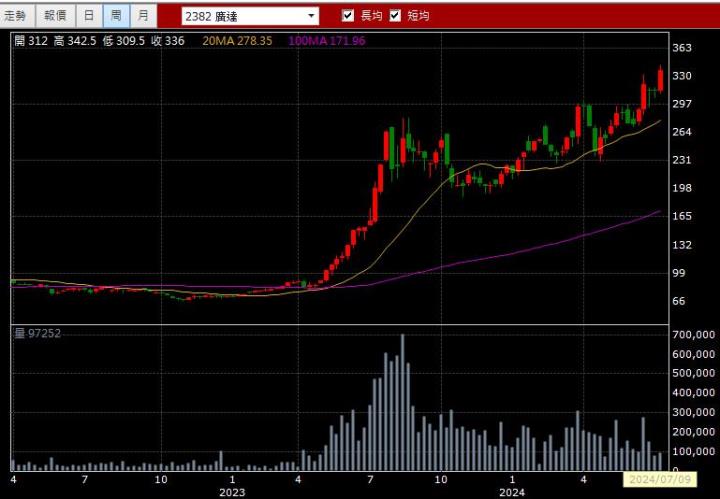Toggle the 長均 long average checkbox
720x499 pixels.
(x=348, y=16)
